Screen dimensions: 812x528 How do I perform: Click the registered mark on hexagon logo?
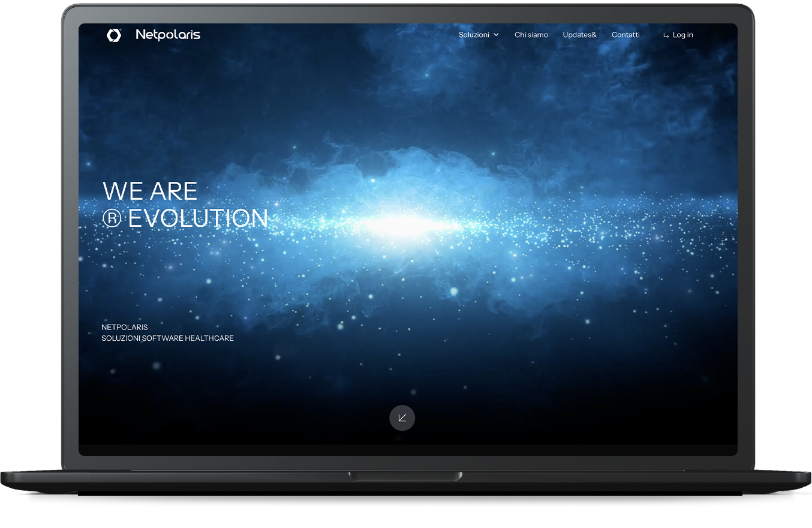[122, 29]
